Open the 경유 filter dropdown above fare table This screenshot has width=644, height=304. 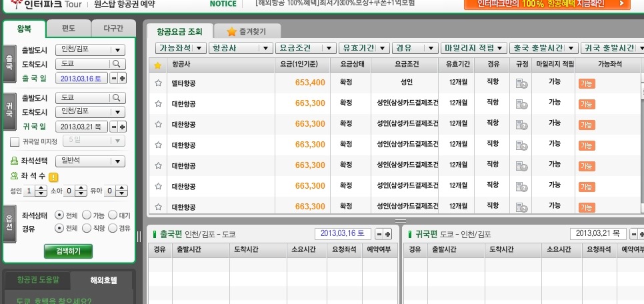click(x=415, y=48)
